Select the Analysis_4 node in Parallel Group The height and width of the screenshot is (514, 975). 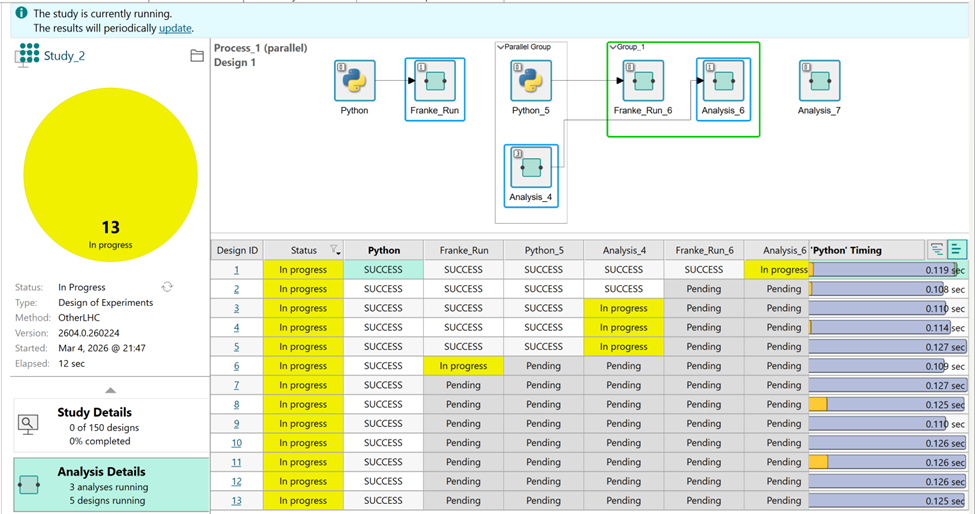(x=531, y=167)
